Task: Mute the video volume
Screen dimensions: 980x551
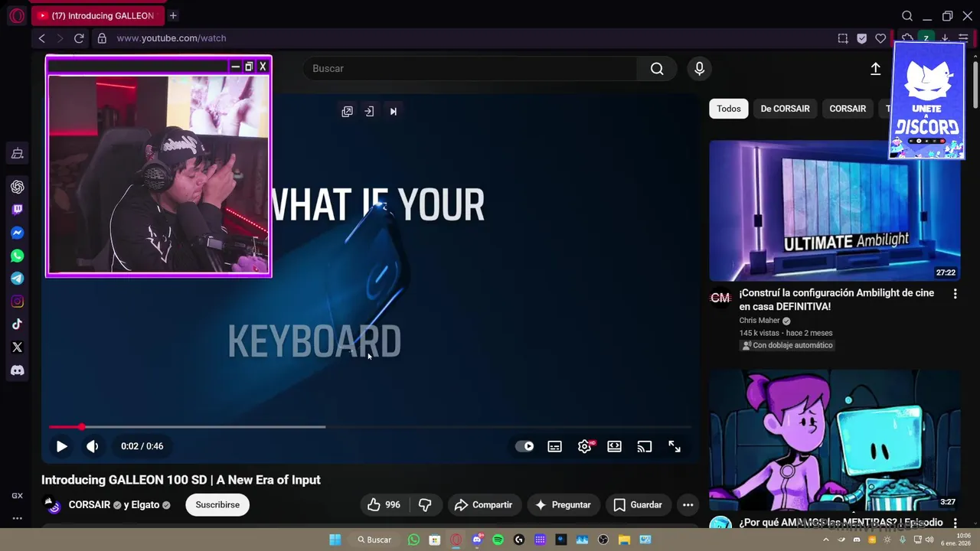Action: pyautogui.click(x=93, y=446)
